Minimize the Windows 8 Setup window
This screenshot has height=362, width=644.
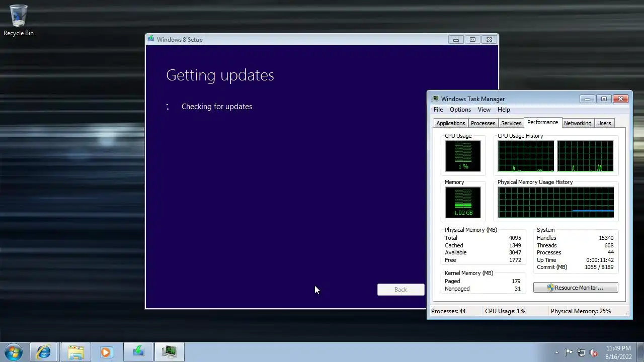point(456,40)
